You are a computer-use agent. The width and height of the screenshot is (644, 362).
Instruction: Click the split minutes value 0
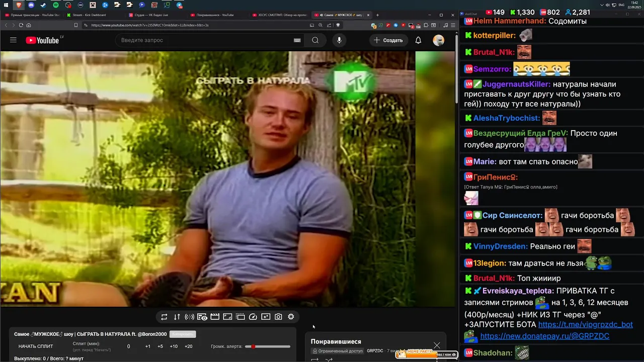pos(128,346)
